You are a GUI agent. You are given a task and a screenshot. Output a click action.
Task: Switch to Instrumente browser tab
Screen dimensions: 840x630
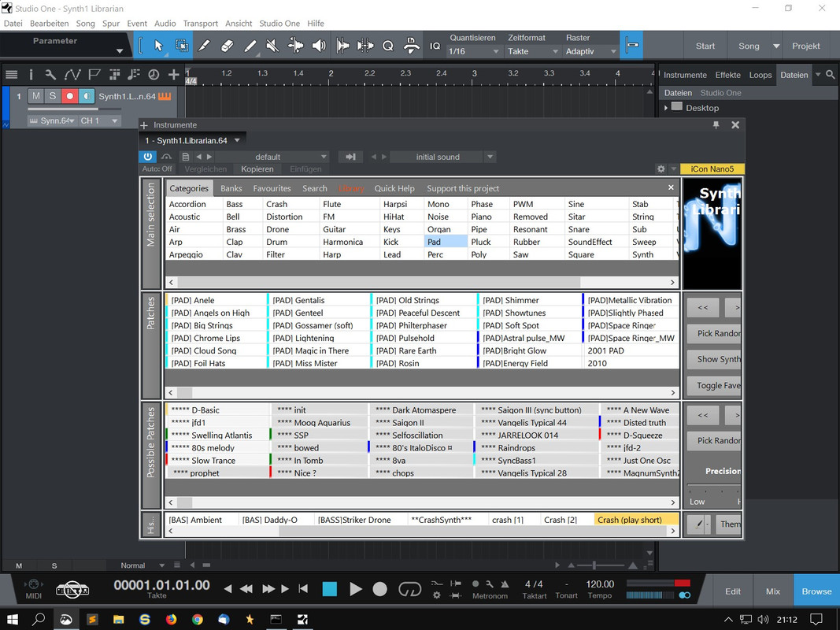(685, 75)
